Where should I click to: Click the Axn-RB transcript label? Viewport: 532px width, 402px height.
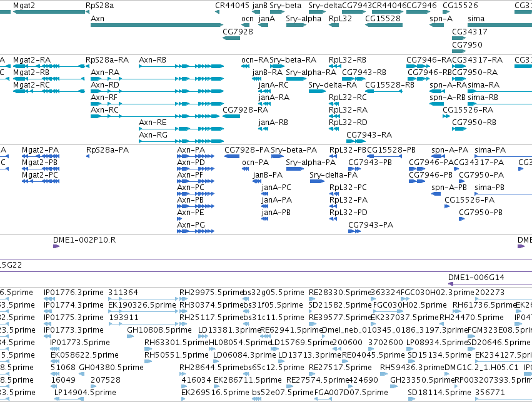pos(153,60)
